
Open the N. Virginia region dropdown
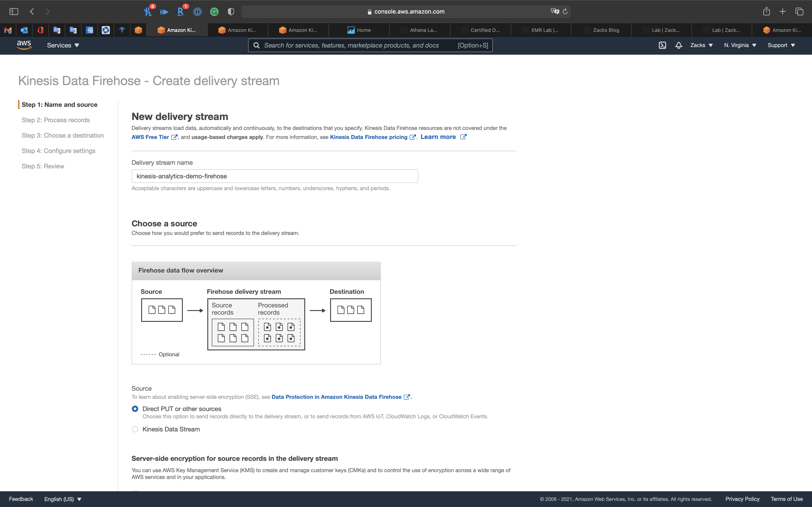[740, 45]
